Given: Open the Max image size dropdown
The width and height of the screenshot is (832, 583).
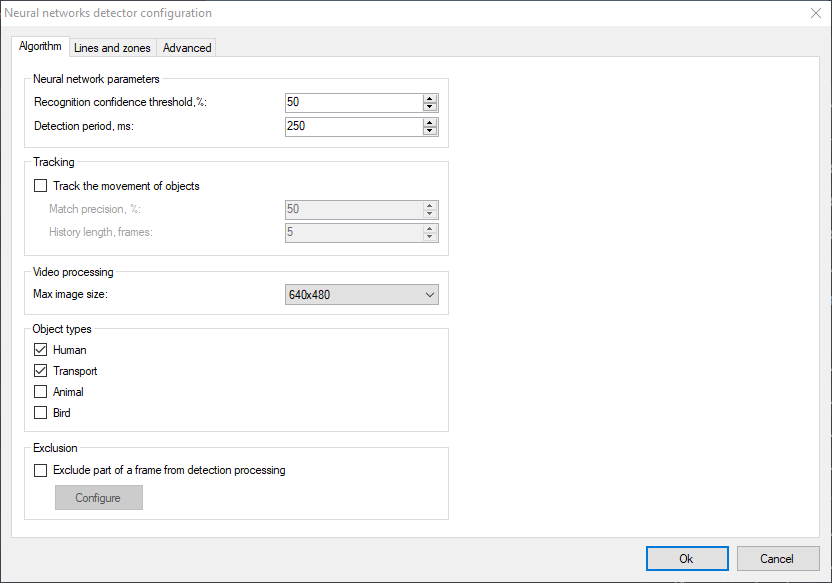Looking at the screenshot, I should (360, 295).
